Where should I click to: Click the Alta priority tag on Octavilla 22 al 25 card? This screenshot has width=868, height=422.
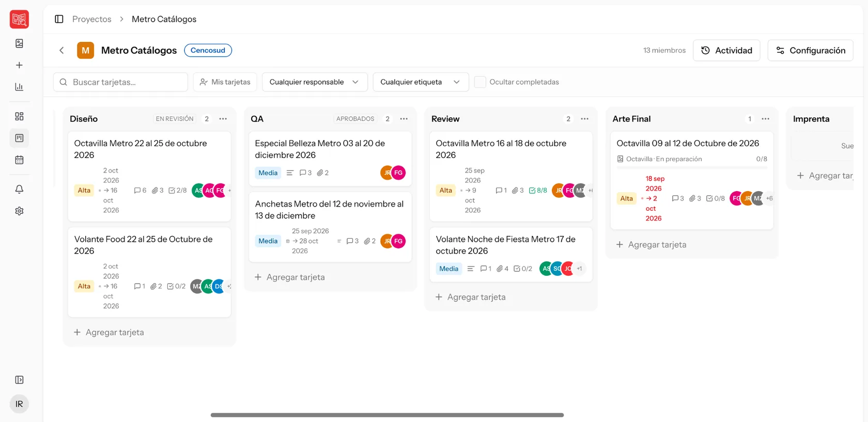tap(84, 191)
